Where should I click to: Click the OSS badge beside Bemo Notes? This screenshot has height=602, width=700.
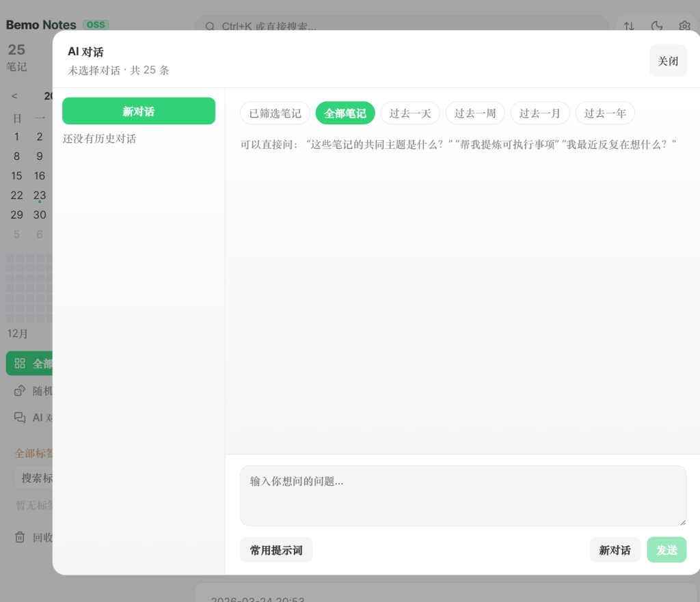pos(96,25)
